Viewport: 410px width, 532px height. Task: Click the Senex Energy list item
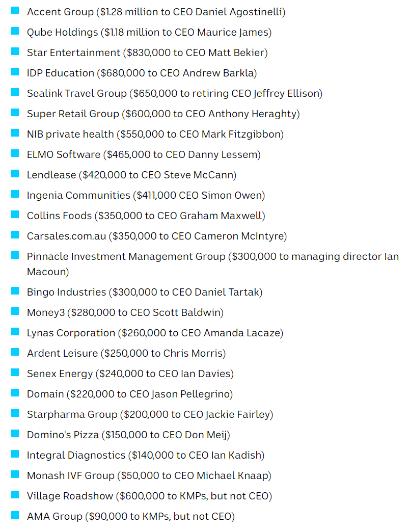click(x=130, y=374)
